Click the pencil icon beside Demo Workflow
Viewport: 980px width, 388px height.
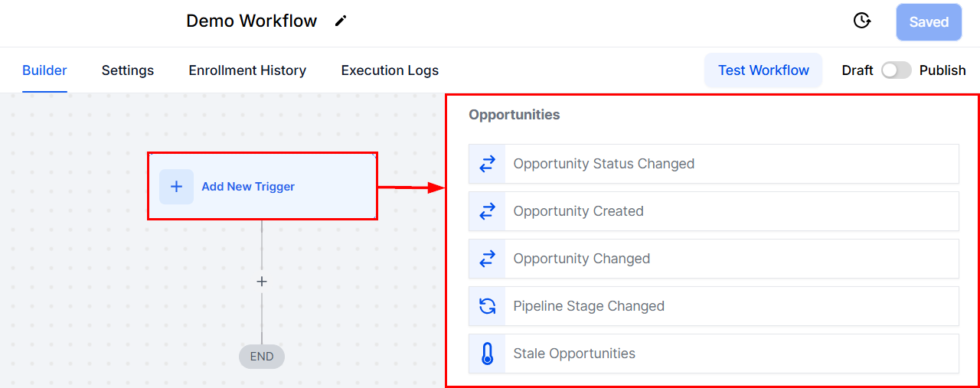(341, 21)
